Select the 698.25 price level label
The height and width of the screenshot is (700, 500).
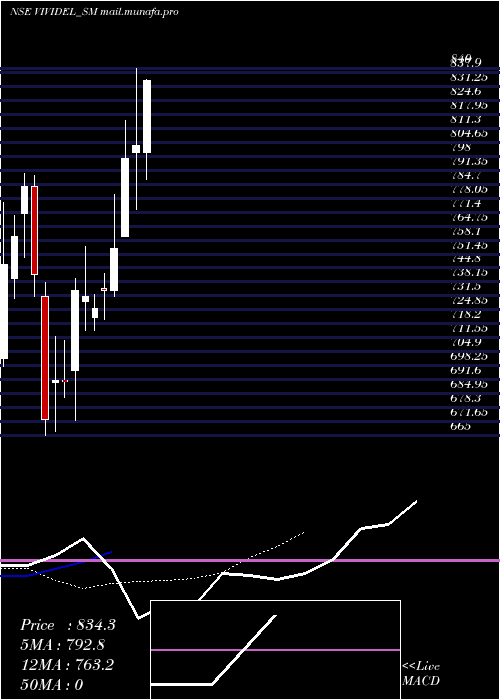(469, 356)
